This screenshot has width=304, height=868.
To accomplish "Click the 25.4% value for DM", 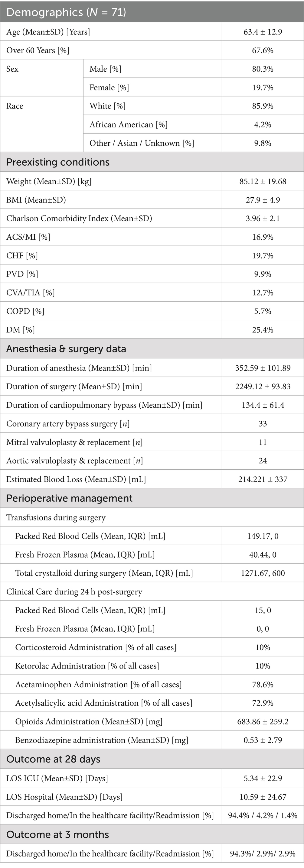I will click(x=263, y=329).
